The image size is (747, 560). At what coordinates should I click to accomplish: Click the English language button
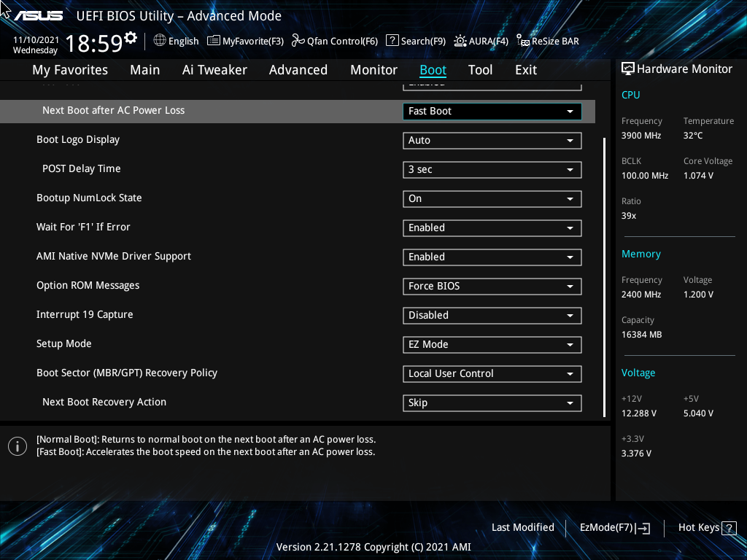[183, 42]
